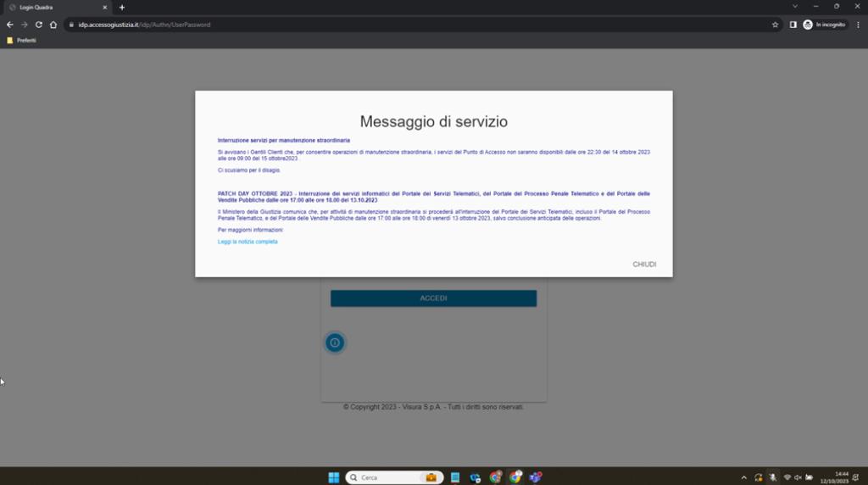
Task: Click the browser home icon
Action: coord(53,25)
